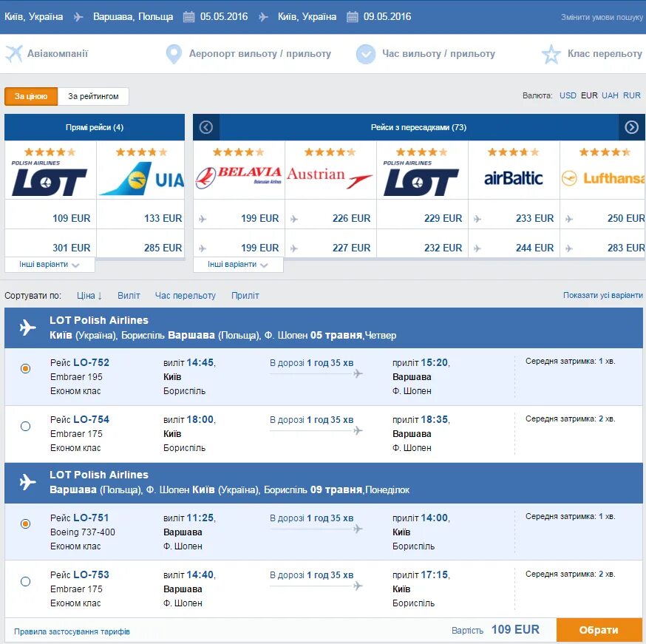
Task: Choose the 301 EUR LOT direct fare
Action: coord(71,248)
